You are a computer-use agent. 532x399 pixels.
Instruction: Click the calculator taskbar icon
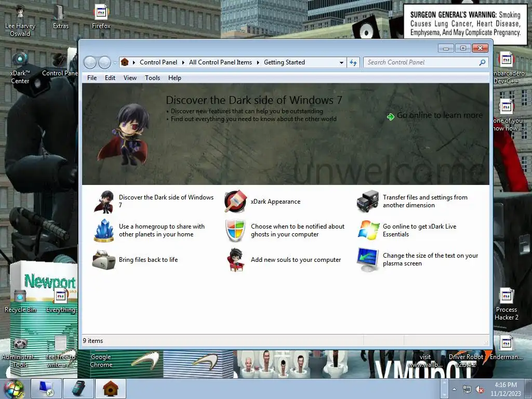(78, 389)
